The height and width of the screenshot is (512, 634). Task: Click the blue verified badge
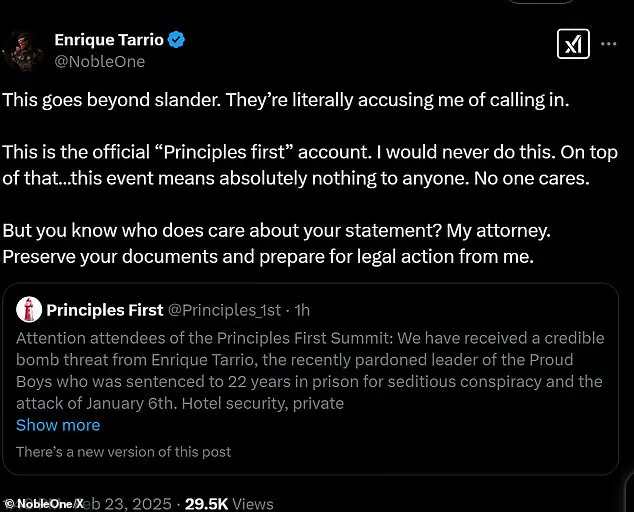177,40
